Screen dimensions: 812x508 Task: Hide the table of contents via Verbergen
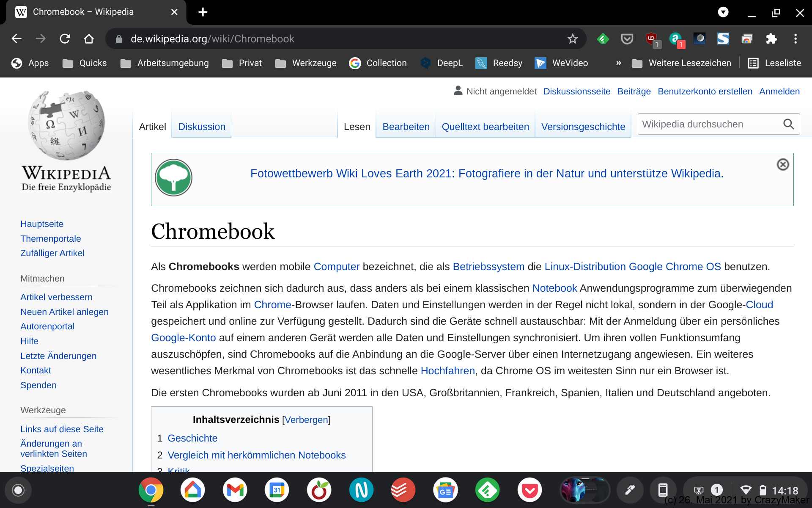[306, 420]
